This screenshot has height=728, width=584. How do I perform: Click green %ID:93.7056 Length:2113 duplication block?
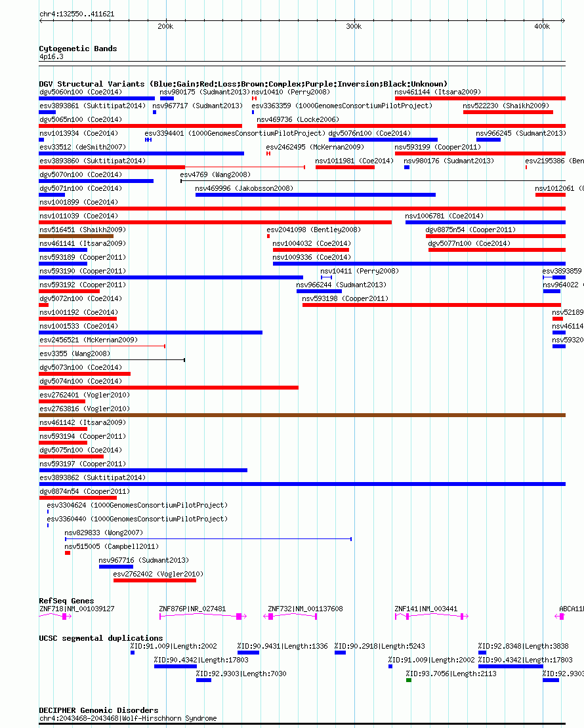point(409,680)
